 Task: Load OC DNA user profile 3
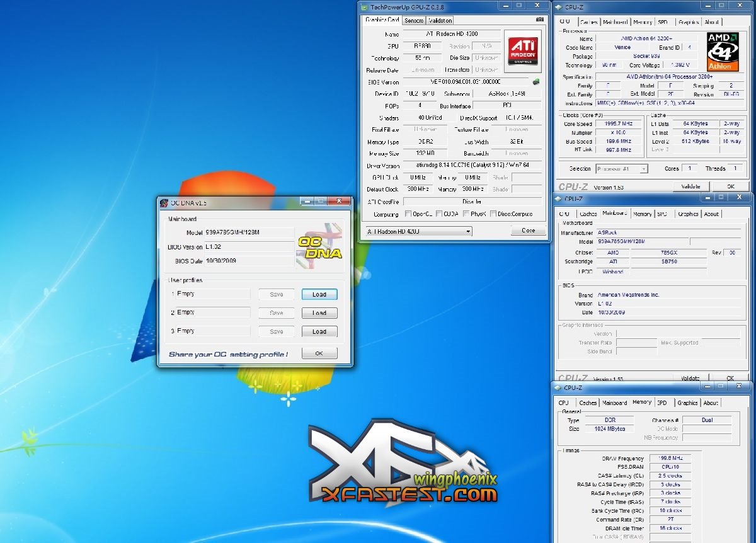(319, 331)
